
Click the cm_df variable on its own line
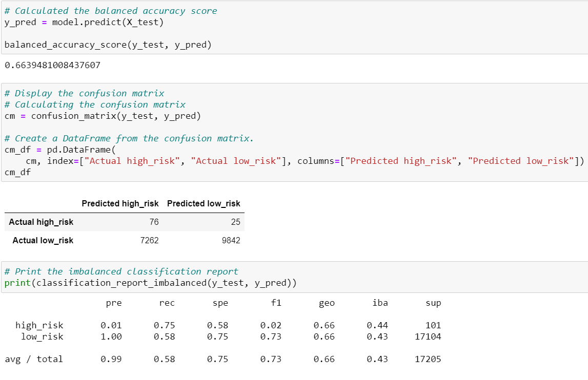click(17, 172)
